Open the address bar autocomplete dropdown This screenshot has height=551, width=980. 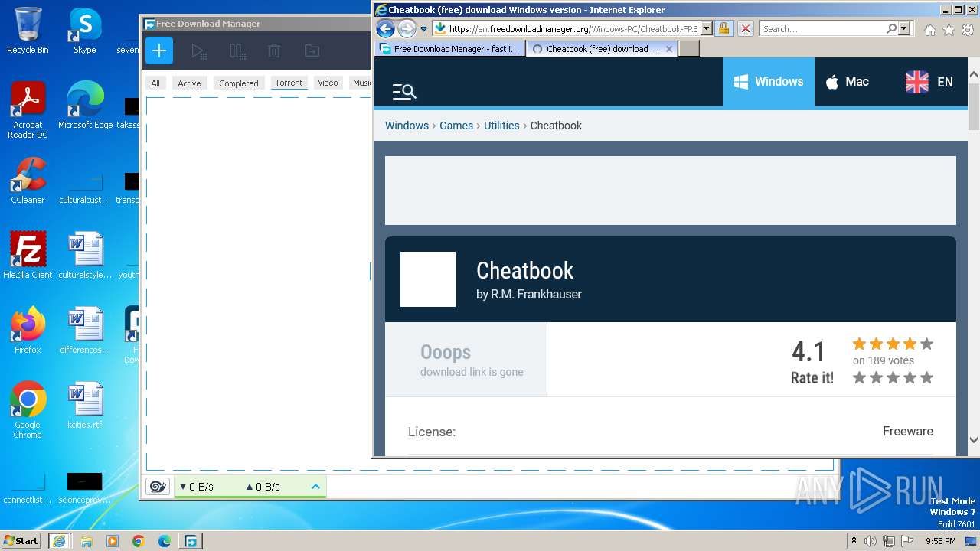[706, 29]
